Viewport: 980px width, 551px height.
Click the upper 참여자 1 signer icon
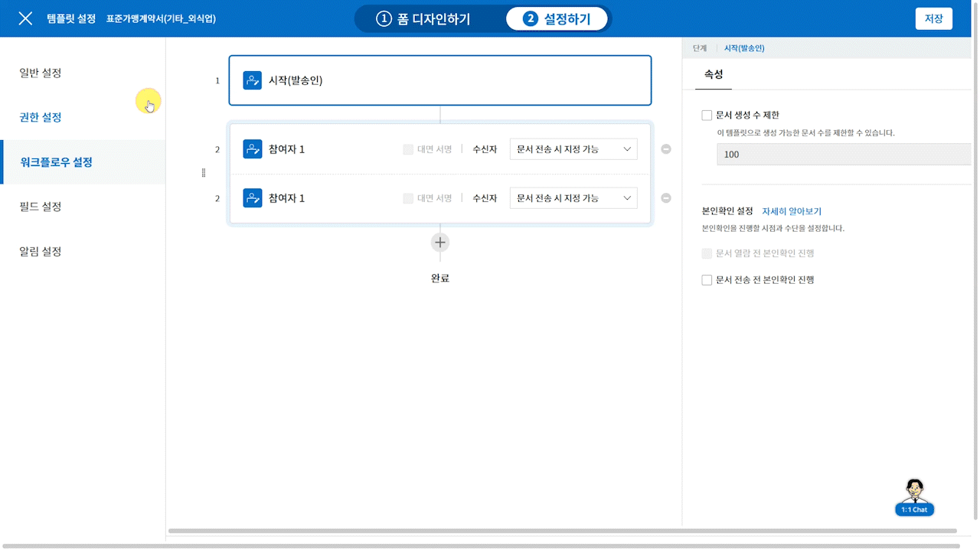[x=253, y=149]
